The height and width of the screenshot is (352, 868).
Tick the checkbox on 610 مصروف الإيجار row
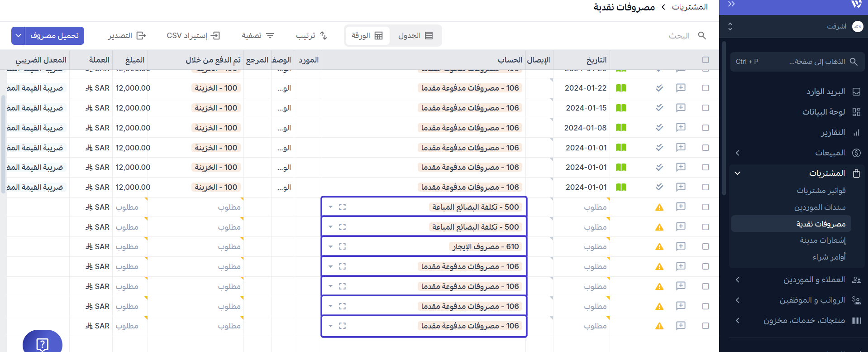pos(706,246)
